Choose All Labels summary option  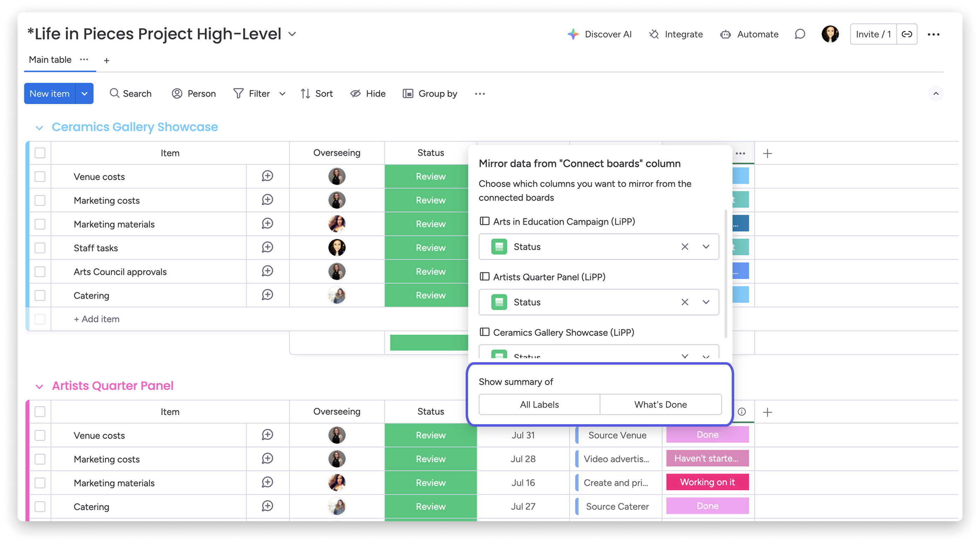539,405
